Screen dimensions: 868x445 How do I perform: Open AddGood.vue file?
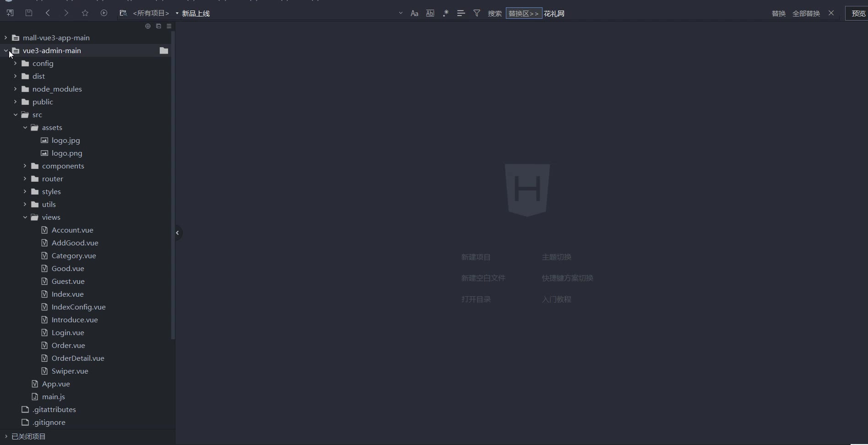tap(75, 243)
